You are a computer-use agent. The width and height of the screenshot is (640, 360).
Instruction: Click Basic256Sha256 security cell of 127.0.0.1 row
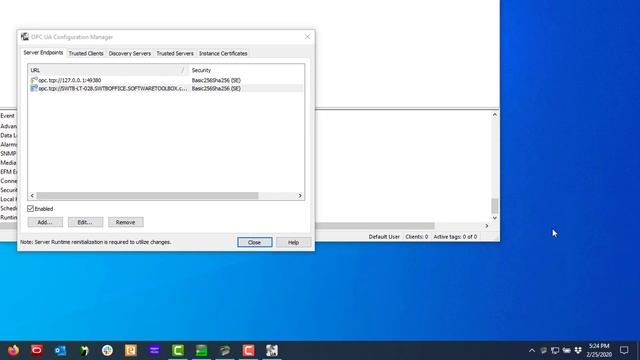216,80
